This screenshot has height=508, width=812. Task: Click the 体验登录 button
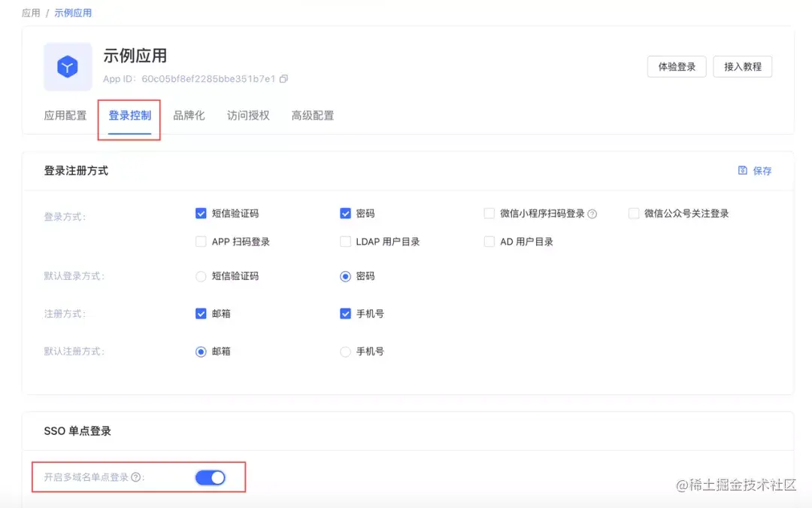[677, 67]
